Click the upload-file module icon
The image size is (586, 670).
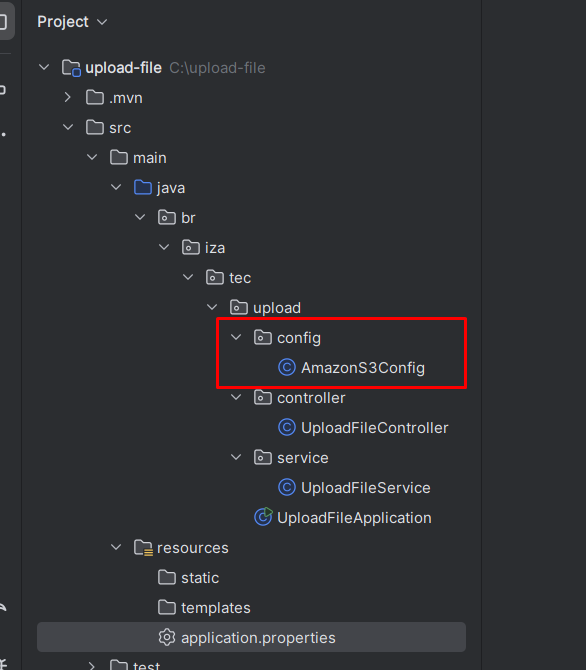tap(71, 68)
